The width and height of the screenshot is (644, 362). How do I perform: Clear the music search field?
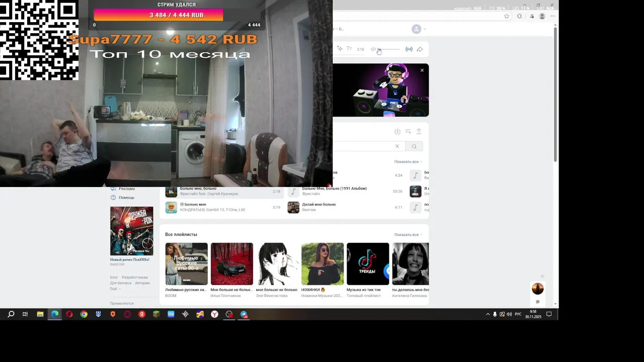coord(397,146)
